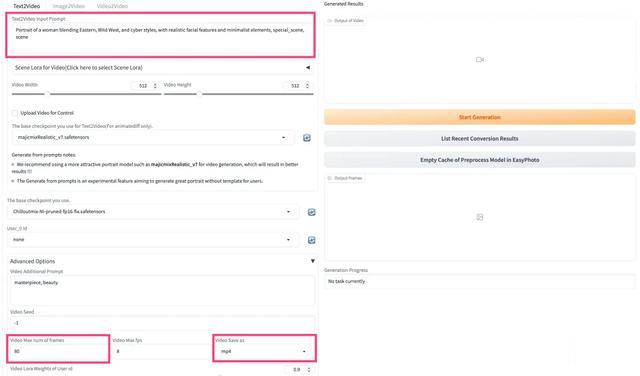Click the Video Additional Prompt text area

pyautogui.click(x=162, y=291)
